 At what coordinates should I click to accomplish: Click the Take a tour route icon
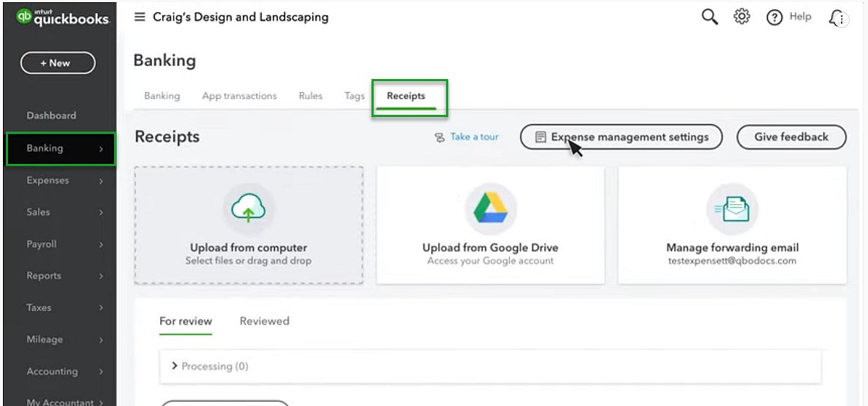(x=439, y=138)
